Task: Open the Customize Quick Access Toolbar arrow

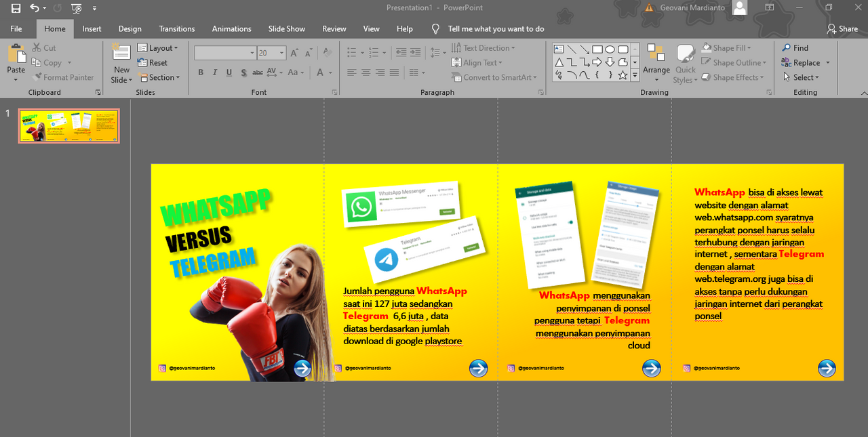Action: [x=94, y=8]
